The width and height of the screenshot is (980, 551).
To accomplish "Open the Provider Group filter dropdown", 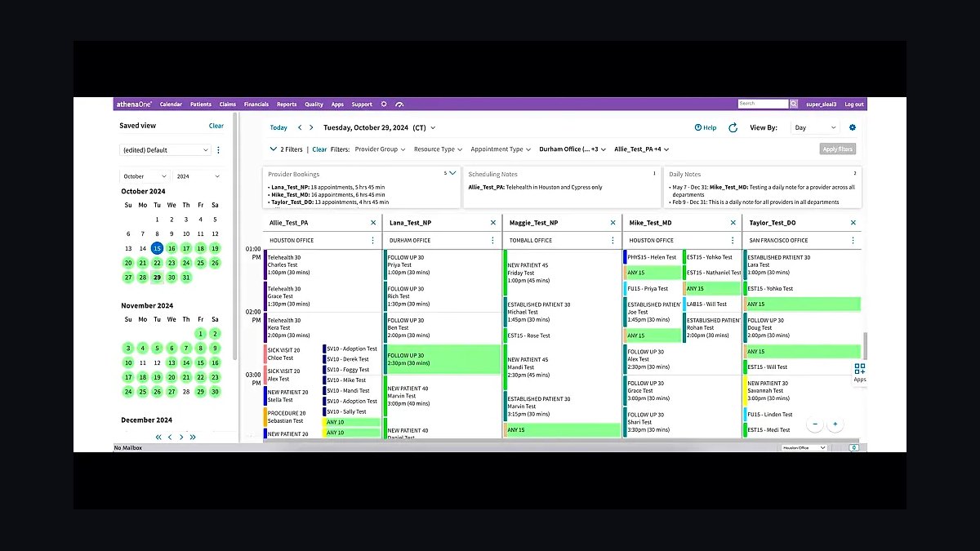I will coord(380,149).
